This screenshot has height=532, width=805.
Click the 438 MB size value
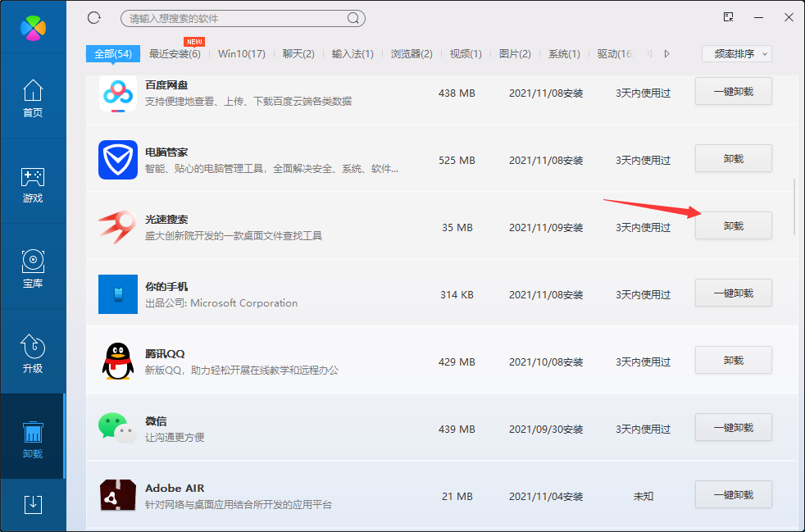point(457,93)
